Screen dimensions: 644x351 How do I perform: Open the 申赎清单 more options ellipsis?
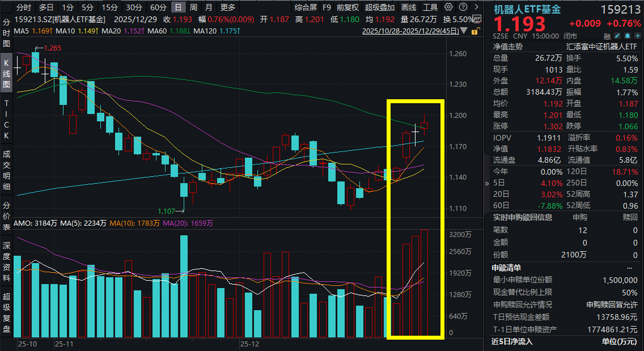click(x=629, y=268)
